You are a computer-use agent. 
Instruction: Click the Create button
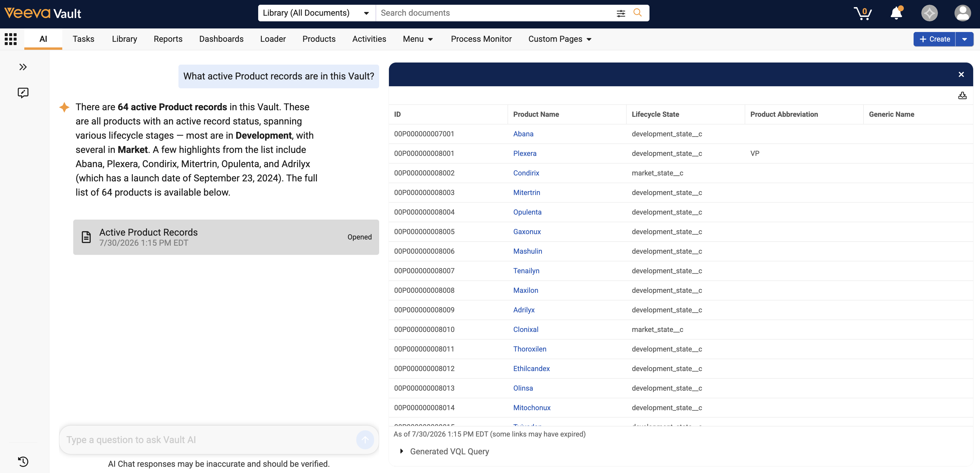tap(934, 39)
